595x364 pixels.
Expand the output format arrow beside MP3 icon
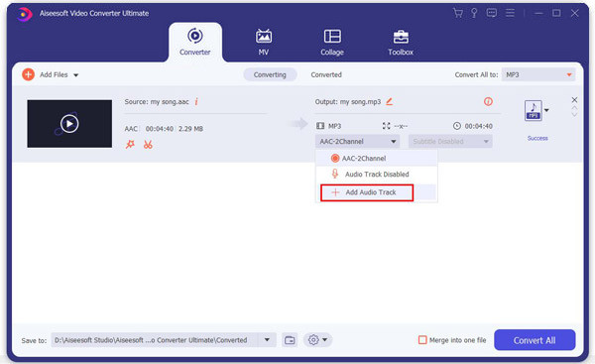tap(546, 110)
